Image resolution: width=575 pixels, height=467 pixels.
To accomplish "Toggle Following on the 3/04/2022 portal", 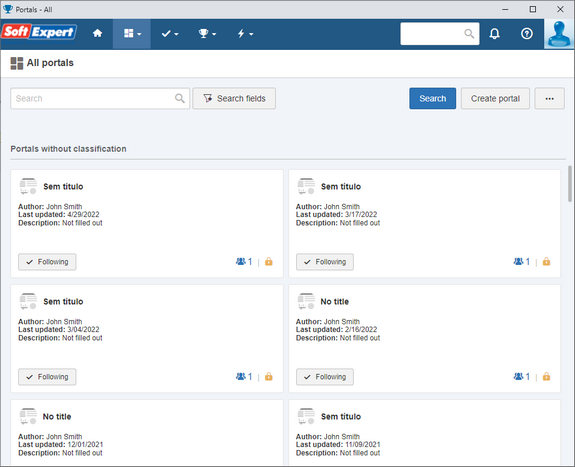I will [x=47, y=377].
